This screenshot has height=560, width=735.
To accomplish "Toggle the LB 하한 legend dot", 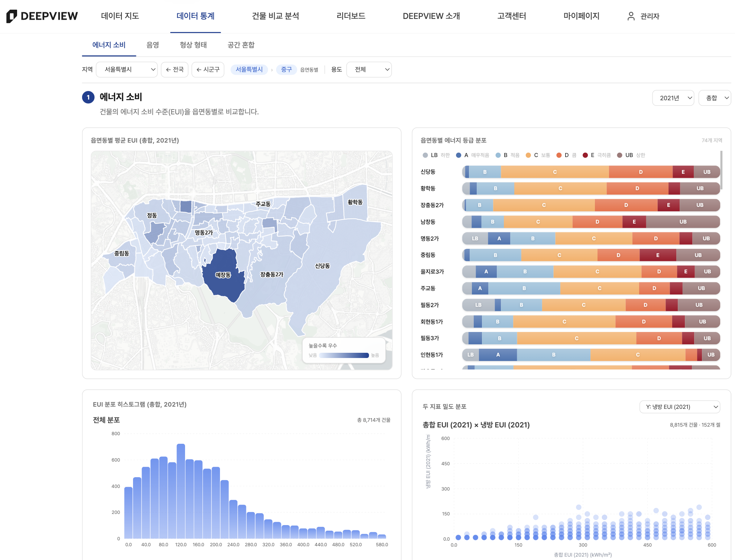I will tap(425, 155).
